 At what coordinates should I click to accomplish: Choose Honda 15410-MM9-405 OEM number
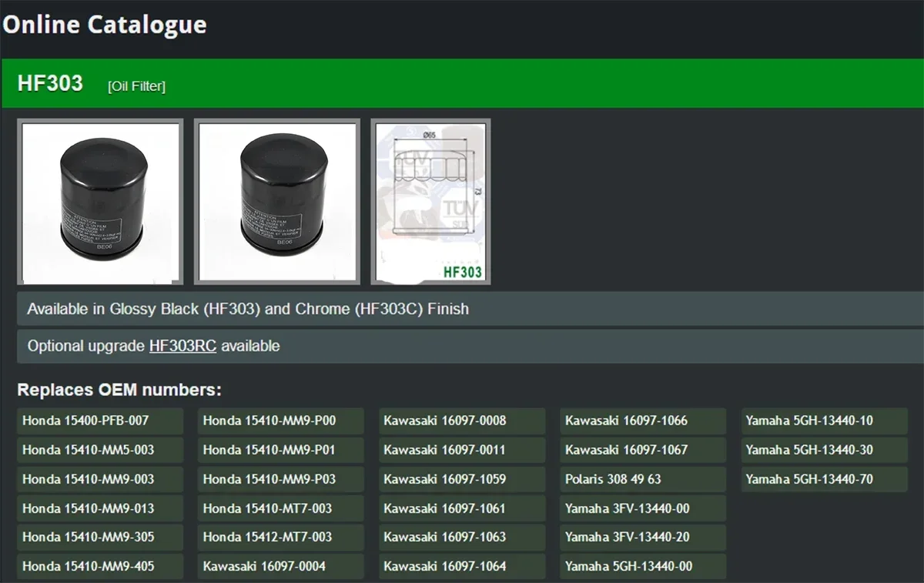click(100, 566)
